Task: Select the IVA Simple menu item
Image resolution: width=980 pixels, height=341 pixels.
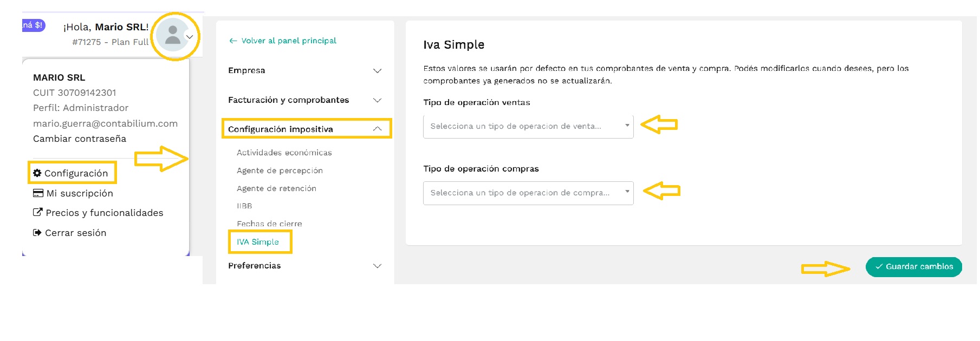Action: coord(258,242)
